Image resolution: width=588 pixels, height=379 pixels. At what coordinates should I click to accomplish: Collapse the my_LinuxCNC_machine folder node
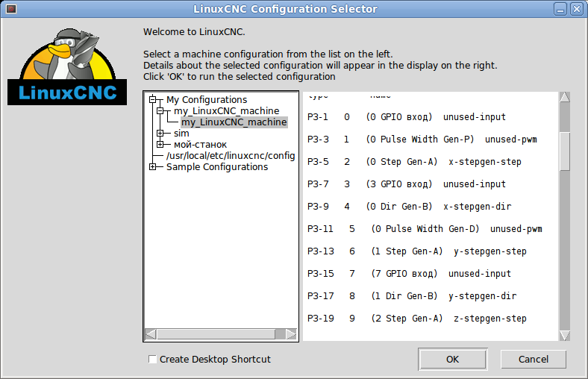point(160,110)
